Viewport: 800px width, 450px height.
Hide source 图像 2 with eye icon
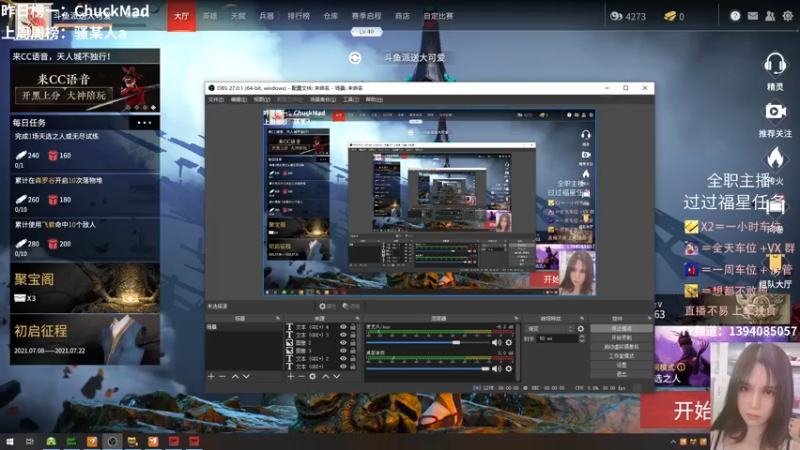343,343
